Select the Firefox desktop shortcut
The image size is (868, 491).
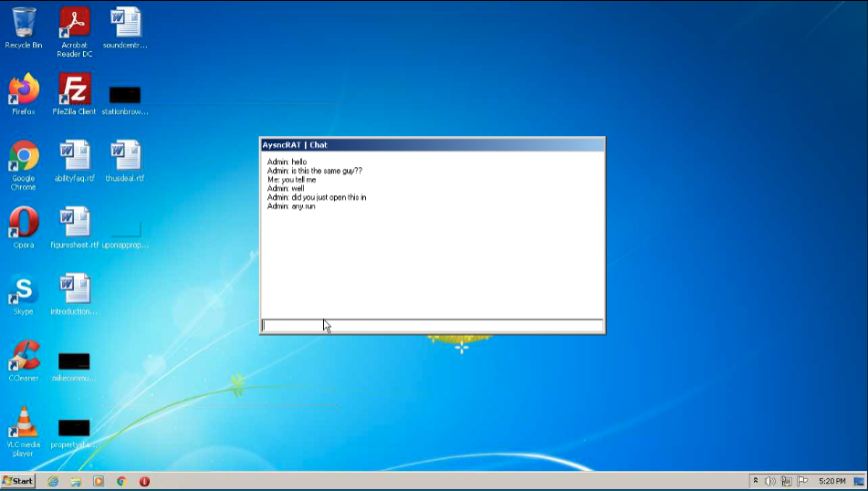click(x=23, y=94)
